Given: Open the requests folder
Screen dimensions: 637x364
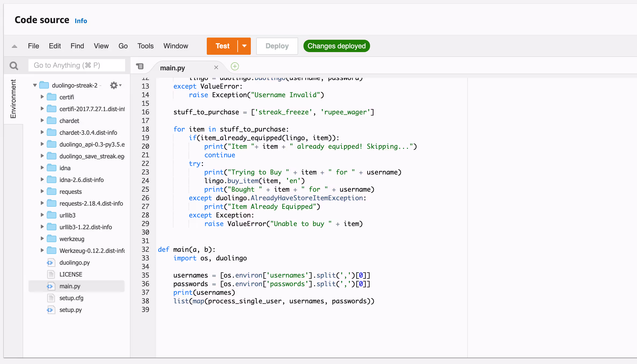Looking at the screenshot, I should point(70,191).
